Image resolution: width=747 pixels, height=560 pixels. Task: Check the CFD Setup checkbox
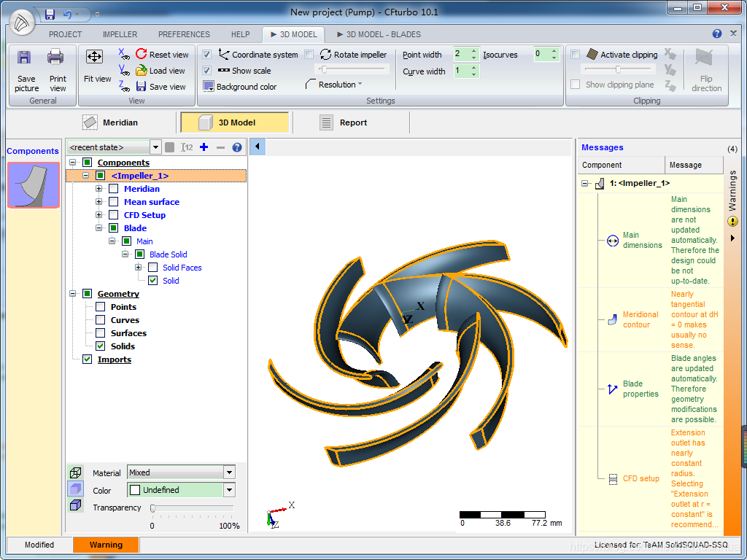113,215
